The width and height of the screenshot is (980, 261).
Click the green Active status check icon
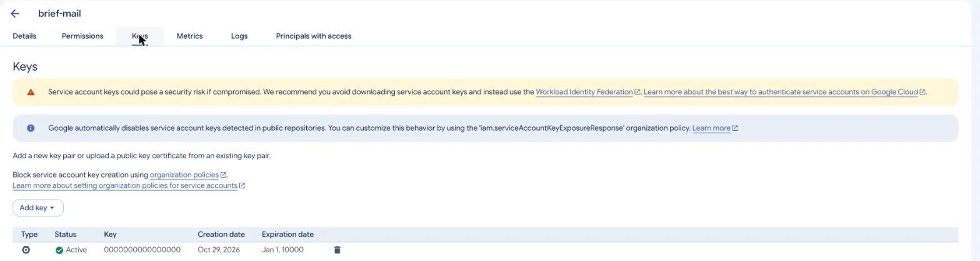[x=59, y=250]
